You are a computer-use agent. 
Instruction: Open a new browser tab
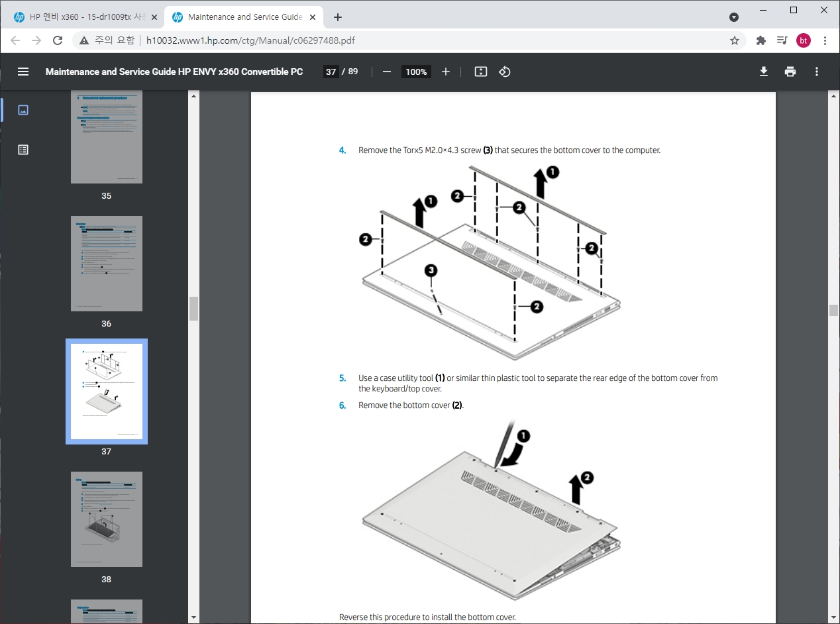click(x=338, y=17)
